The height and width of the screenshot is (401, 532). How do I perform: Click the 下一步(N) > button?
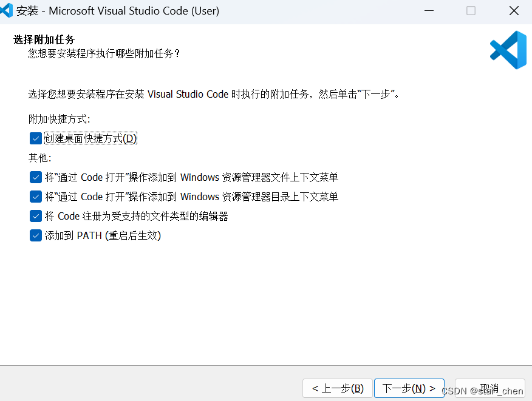[409, 388]
